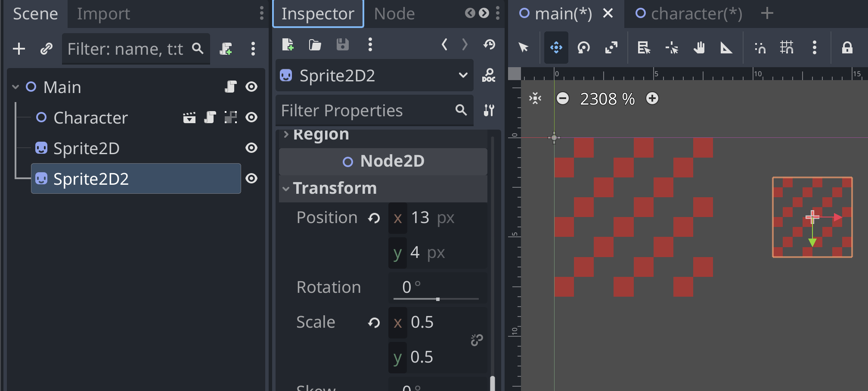The height and width of the screenshot is (391, 868).
Task: Zoom in the 2D viewport
Action: point(652,99)
